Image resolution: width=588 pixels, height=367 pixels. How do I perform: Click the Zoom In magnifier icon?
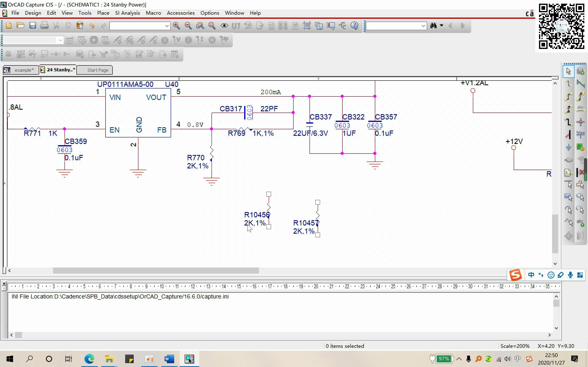point(176,26)
